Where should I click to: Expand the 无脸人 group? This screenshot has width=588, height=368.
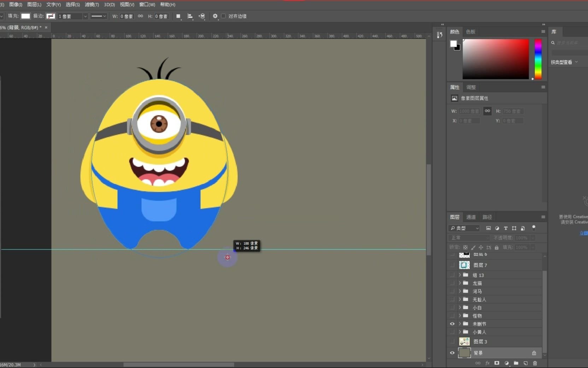point(460,299)
